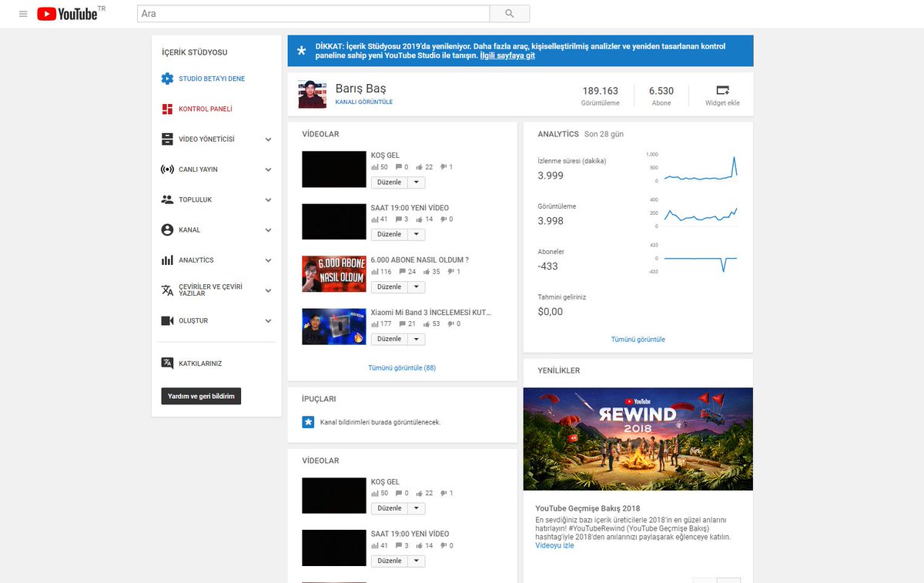Screen dimensions: 924x583
Task: Click the Analytics bar chart icon
Action: click(x=167, y=260)
